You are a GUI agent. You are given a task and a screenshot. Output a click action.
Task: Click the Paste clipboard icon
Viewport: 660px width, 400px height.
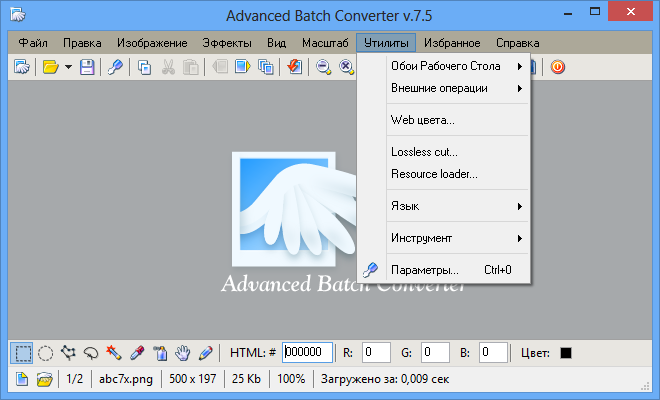191,67
